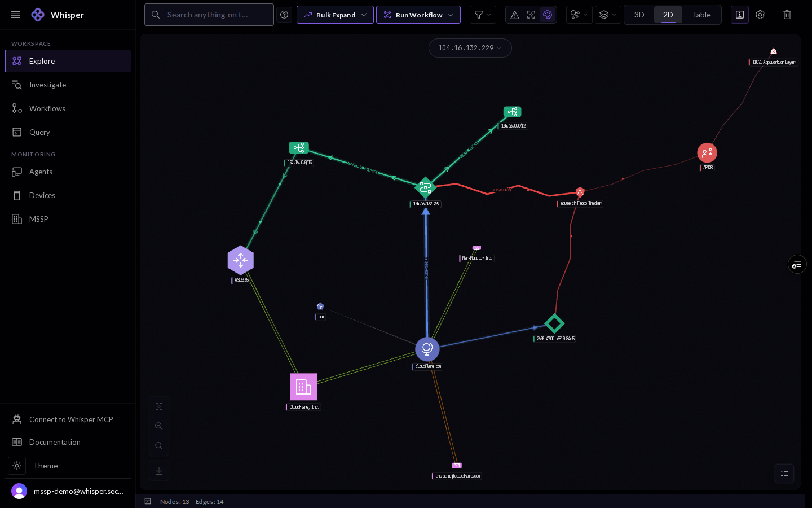
Task: Open the layers dropdown
Action: (608, 15)
